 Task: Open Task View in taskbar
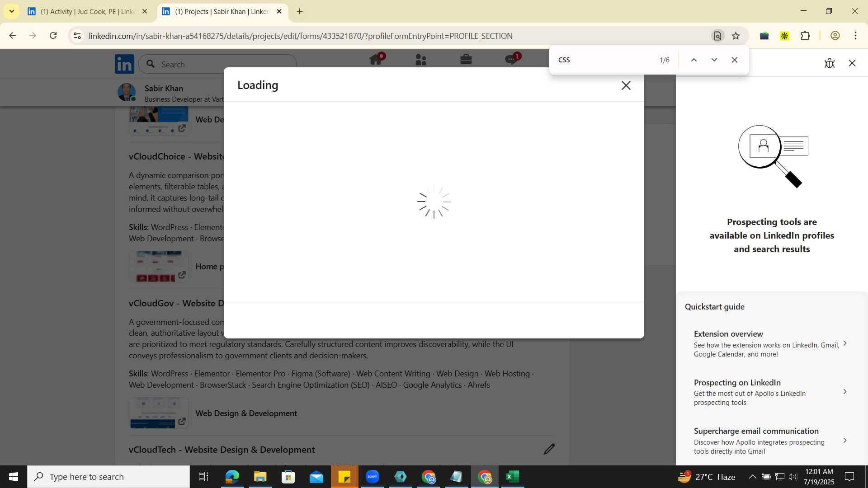pyautogui.click(x=203, y=477)
